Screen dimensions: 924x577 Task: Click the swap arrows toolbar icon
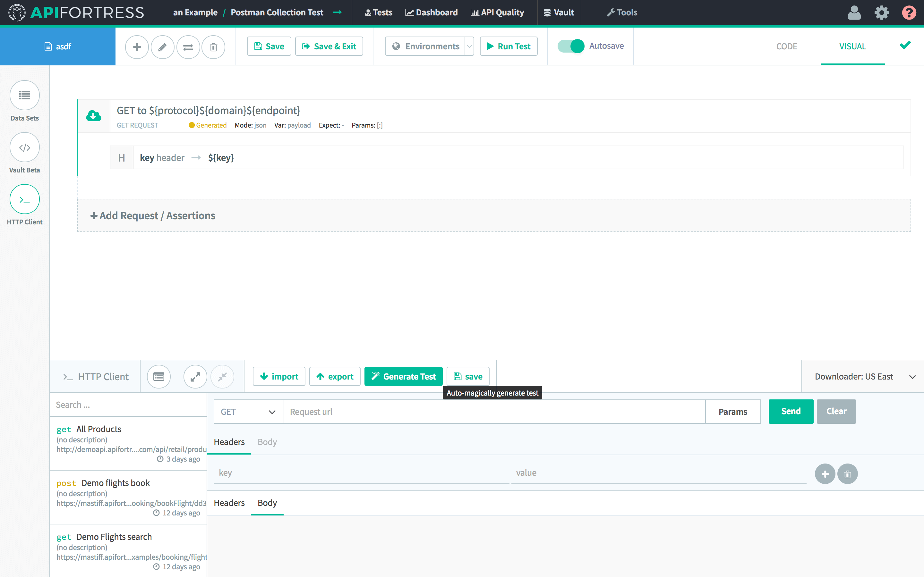[x=188, y=46]
